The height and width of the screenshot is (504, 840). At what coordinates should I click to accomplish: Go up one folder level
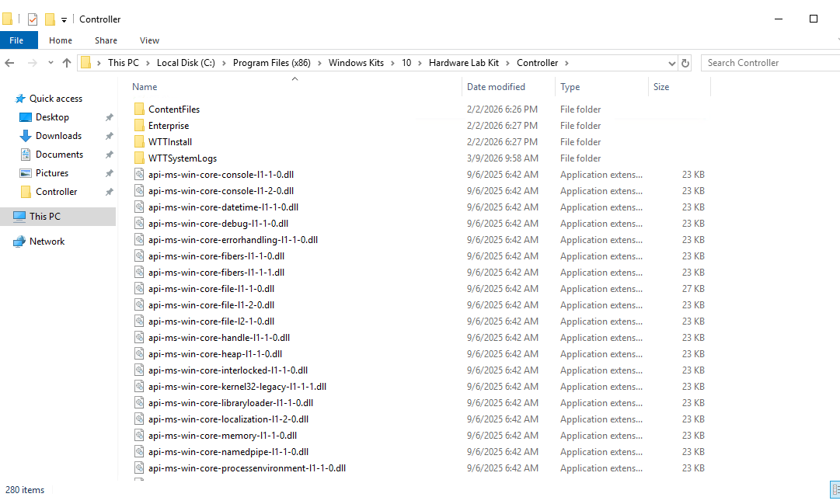coord(66,63)
